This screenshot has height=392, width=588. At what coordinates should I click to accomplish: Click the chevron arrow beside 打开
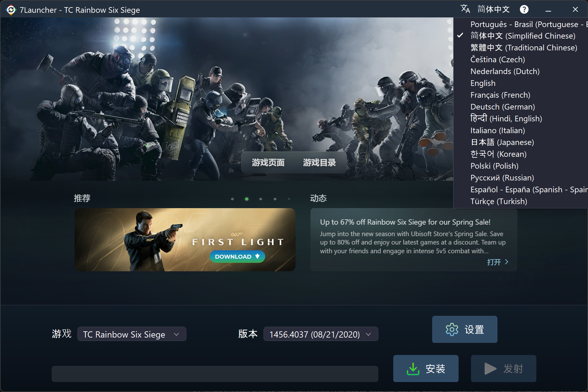(507, 262)
